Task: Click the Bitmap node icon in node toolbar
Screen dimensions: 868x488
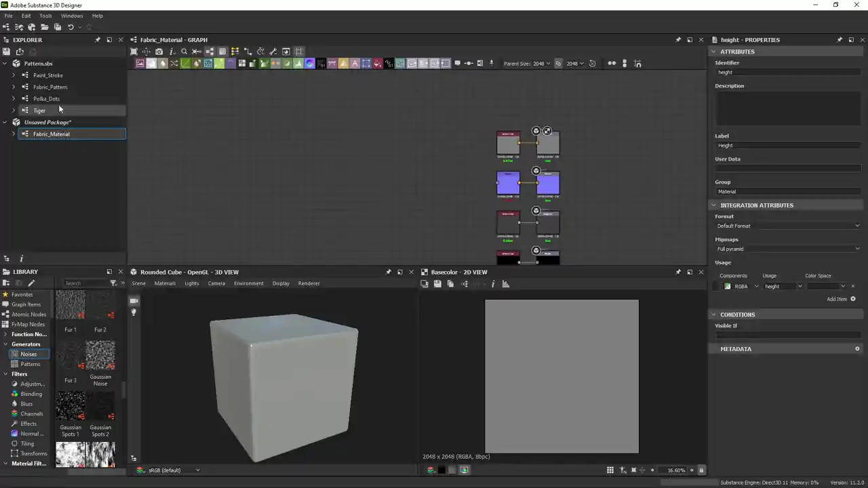Action: [140, 64]
